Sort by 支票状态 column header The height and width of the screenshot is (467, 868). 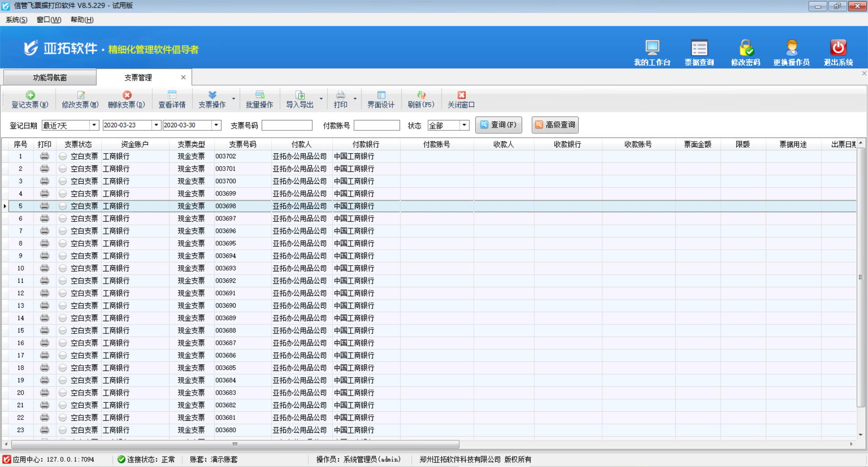click(78, 144)
